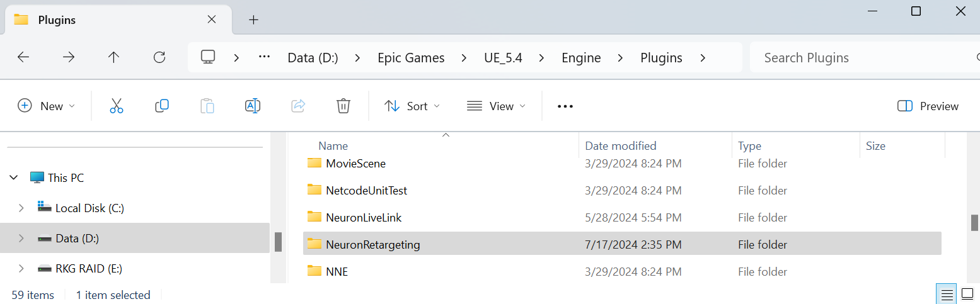
Task: Switch to large thumbnails view icon
Action: coord(967,294)
